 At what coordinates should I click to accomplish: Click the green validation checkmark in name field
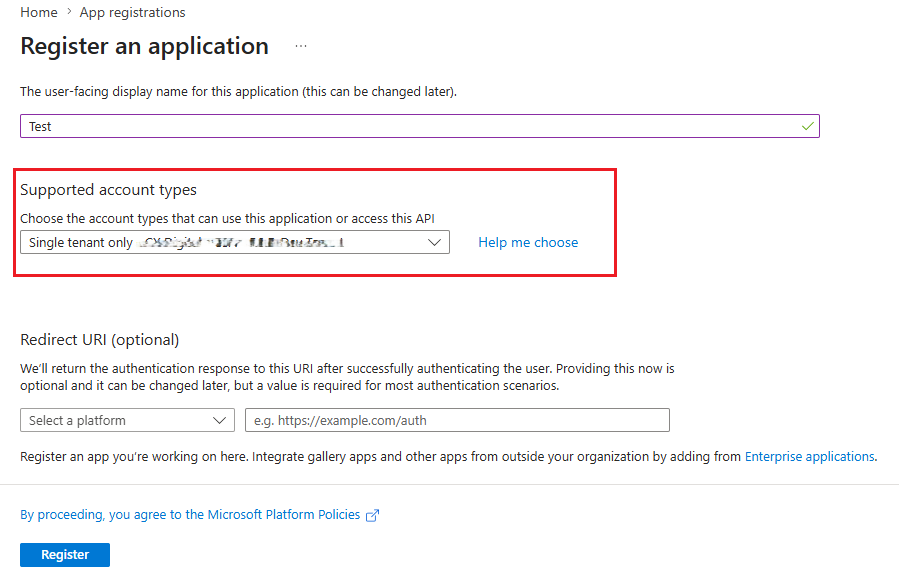click(x=807, y=126)
